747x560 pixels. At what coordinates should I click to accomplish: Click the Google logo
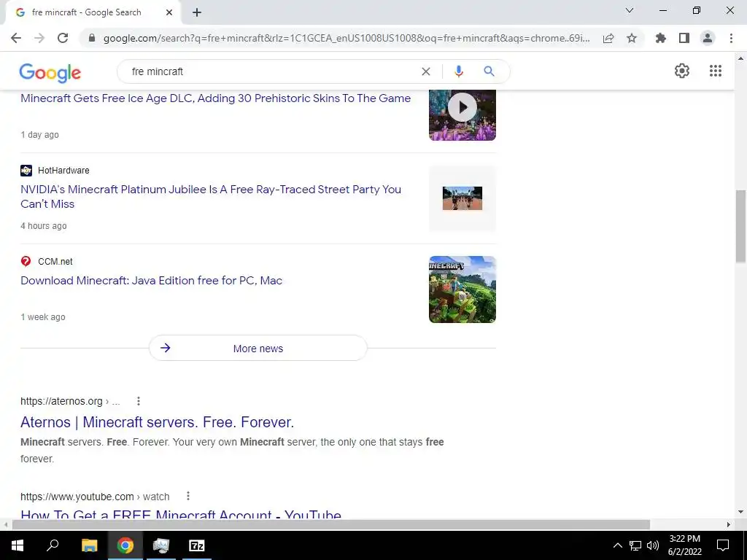[50, 72]
